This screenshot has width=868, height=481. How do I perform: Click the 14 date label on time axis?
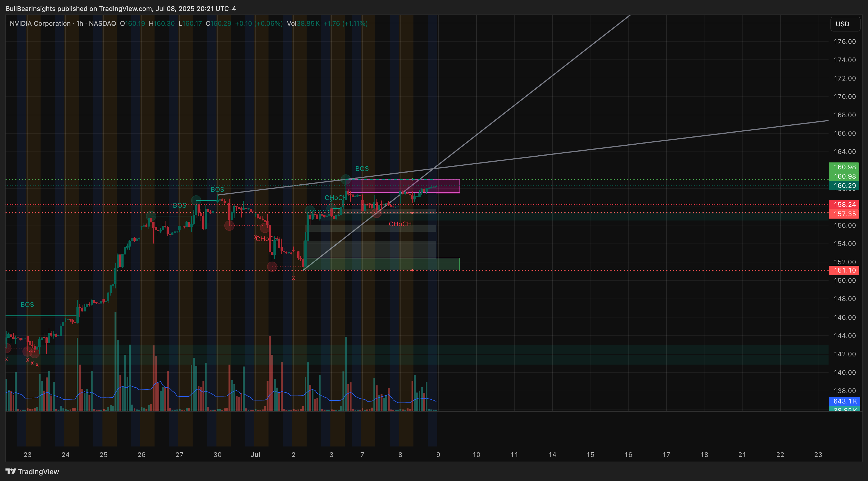pos(552,454)
